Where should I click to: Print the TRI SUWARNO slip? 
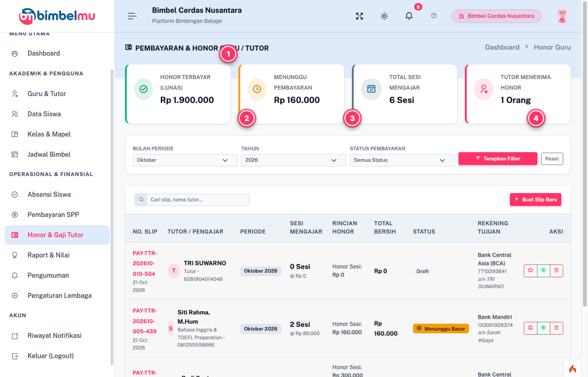click(x=531, y=271)
